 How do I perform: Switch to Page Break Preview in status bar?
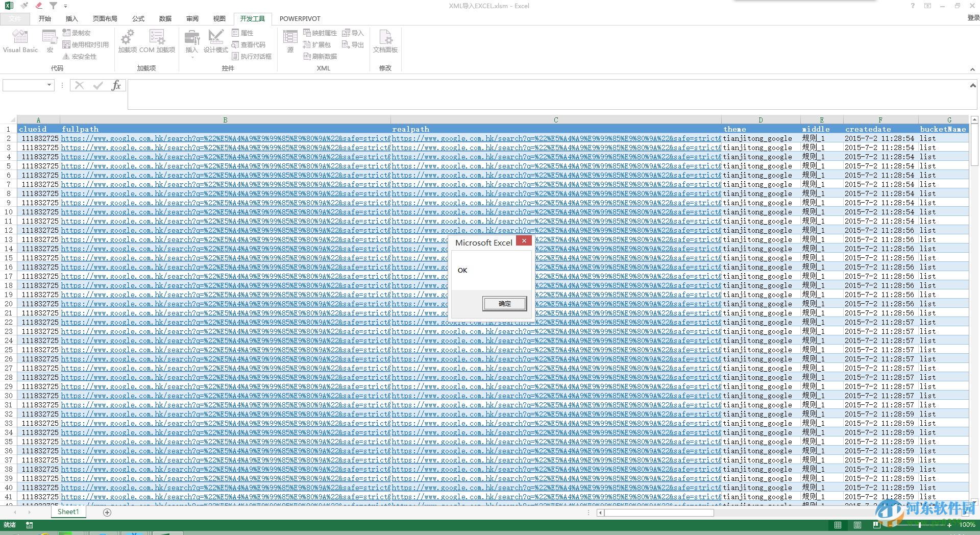(x=876, y=525)
